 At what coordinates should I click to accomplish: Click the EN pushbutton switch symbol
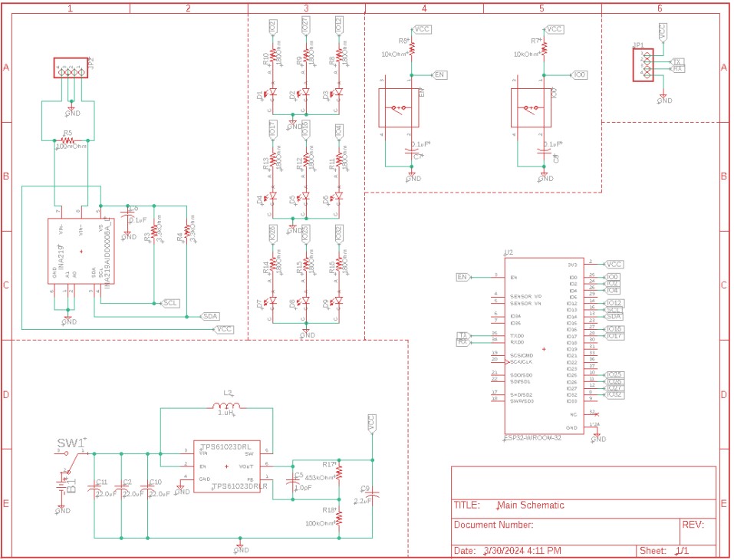click(399, 106)
